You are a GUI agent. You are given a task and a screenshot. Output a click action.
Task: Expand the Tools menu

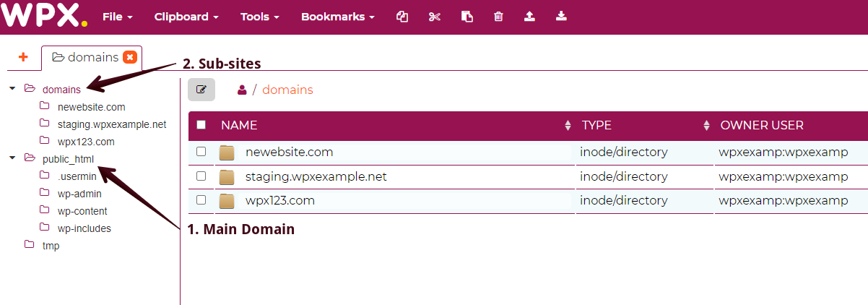pyautogui.click(x=259, y=17)
